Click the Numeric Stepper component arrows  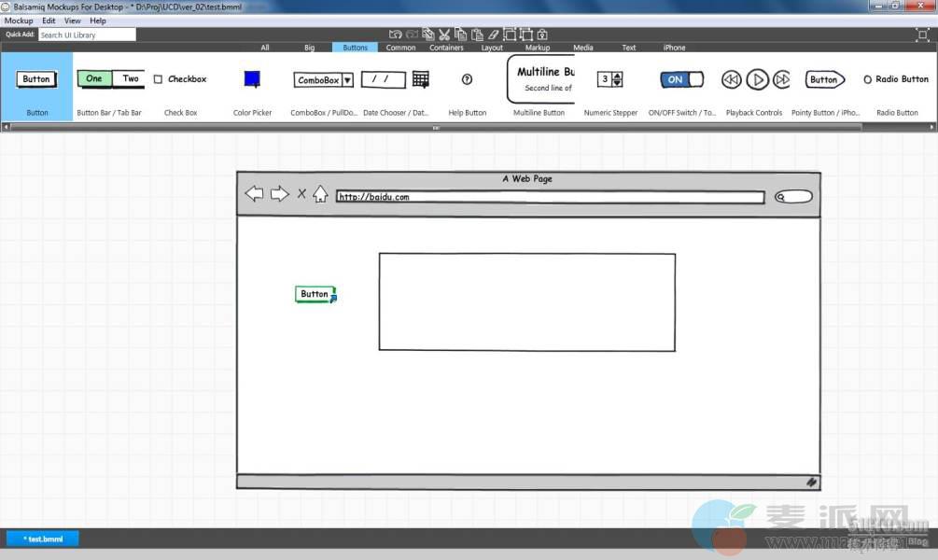(x=617, y=79)
